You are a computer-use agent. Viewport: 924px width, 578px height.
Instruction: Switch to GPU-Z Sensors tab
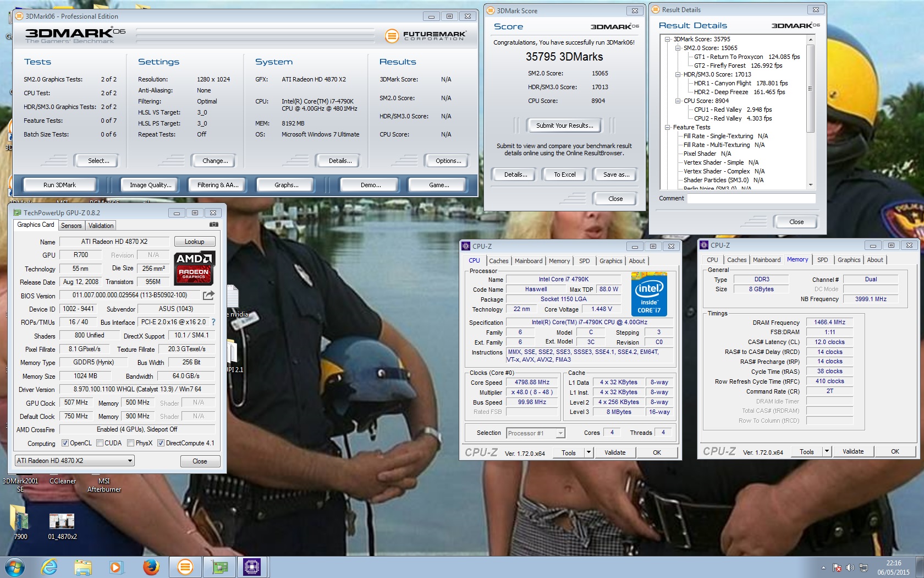click(x=71, y=226)
